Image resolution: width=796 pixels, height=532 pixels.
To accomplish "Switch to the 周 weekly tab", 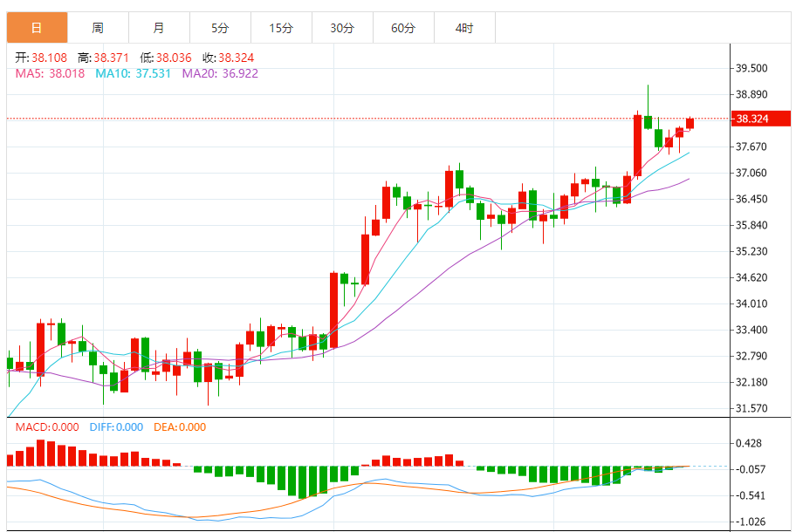I will [98, 28].
